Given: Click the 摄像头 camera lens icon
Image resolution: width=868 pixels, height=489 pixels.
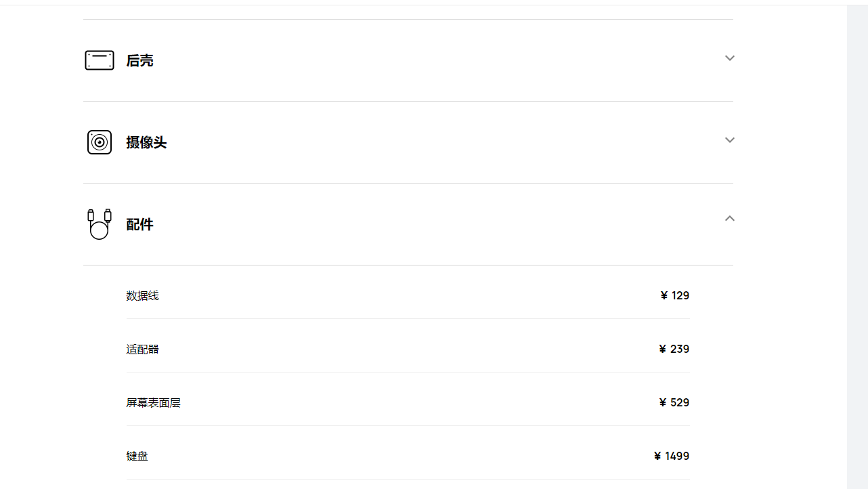Looking at the screenshot, I should (100, 142).
